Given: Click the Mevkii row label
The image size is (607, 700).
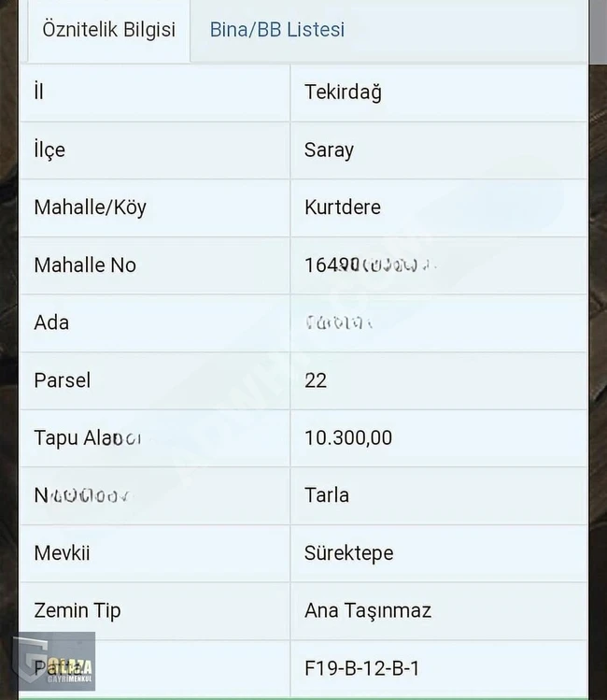Looking at the screenshot, I should [62, 553].
